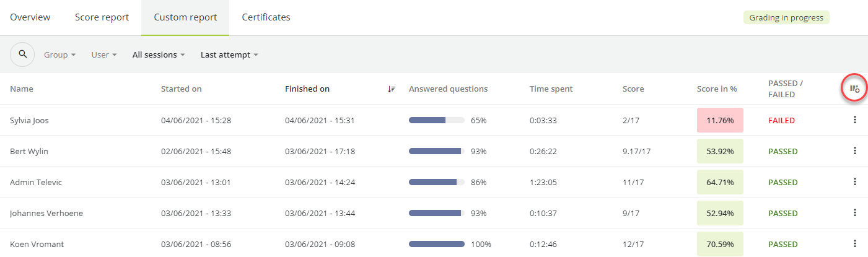The width and height of the screenshot is (868, 257).
Task: Click the Grading in progress badge
Action: pos(786,17)
